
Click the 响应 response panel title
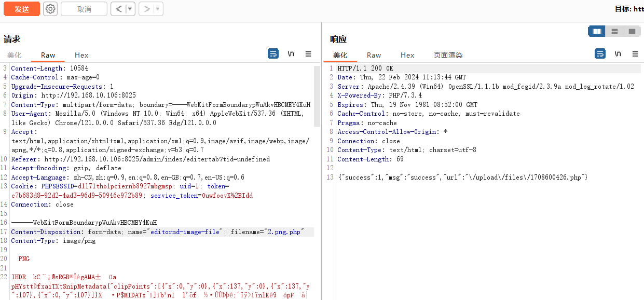pos(338,39)
